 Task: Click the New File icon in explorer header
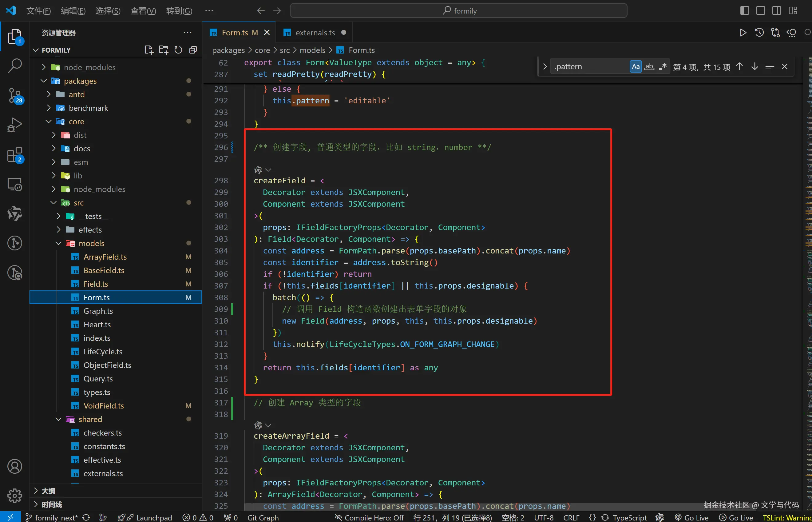tap(149, 50)
